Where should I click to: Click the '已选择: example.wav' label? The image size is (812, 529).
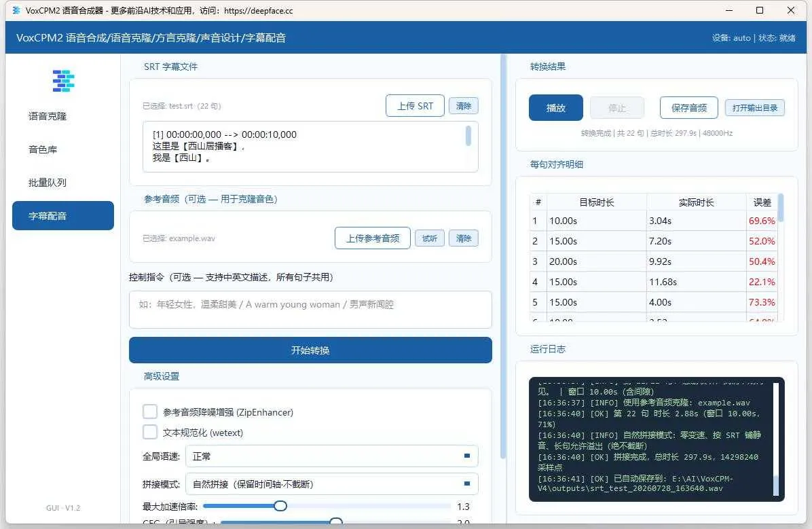coord(179,238)
